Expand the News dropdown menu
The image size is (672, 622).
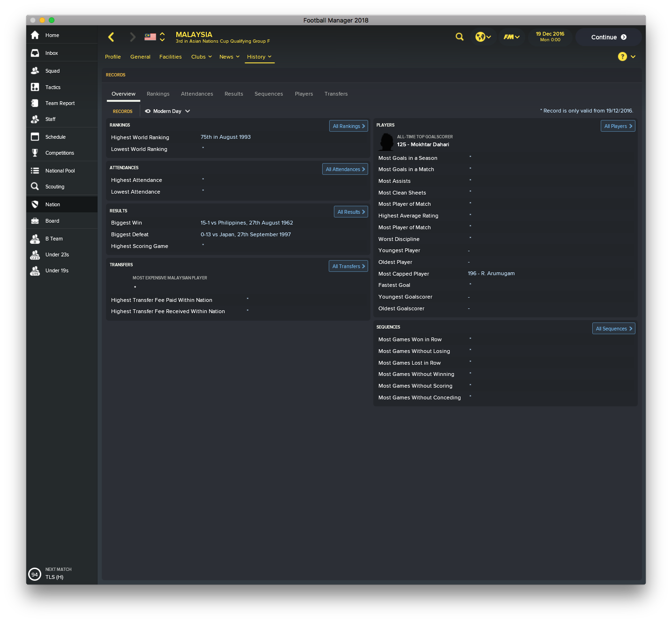(229, 57)
